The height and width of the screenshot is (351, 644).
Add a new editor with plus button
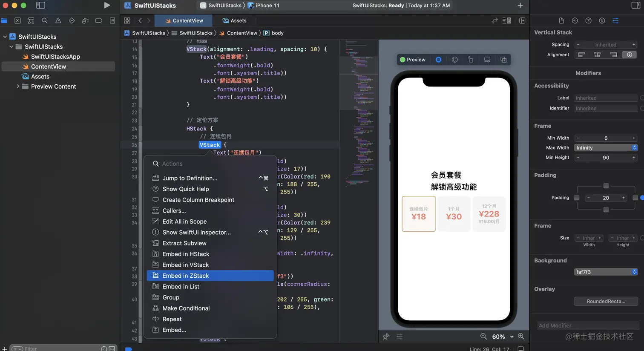pos(520,5)
